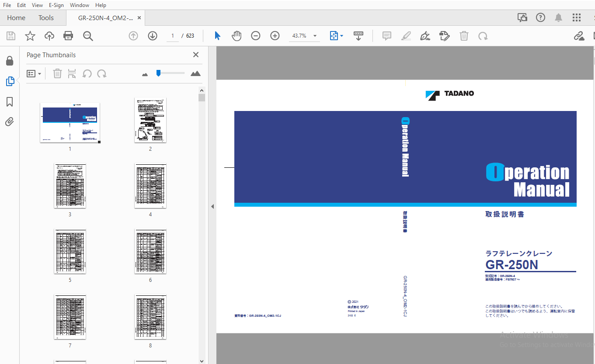Go to the next page using down arrow
This screenshot has height=364, width=595.
point(153,36)
